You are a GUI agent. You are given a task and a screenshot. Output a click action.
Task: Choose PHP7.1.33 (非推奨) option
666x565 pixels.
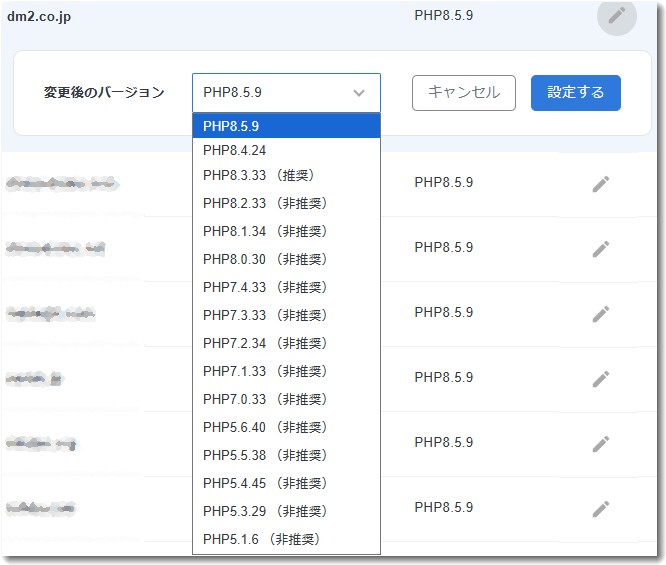coord(286,371)
